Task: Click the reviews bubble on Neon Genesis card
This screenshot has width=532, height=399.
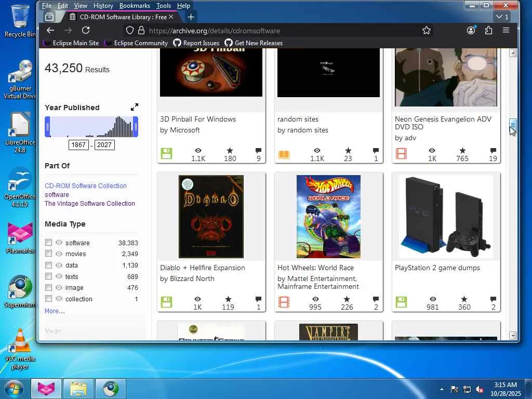Action: point(493,150)
